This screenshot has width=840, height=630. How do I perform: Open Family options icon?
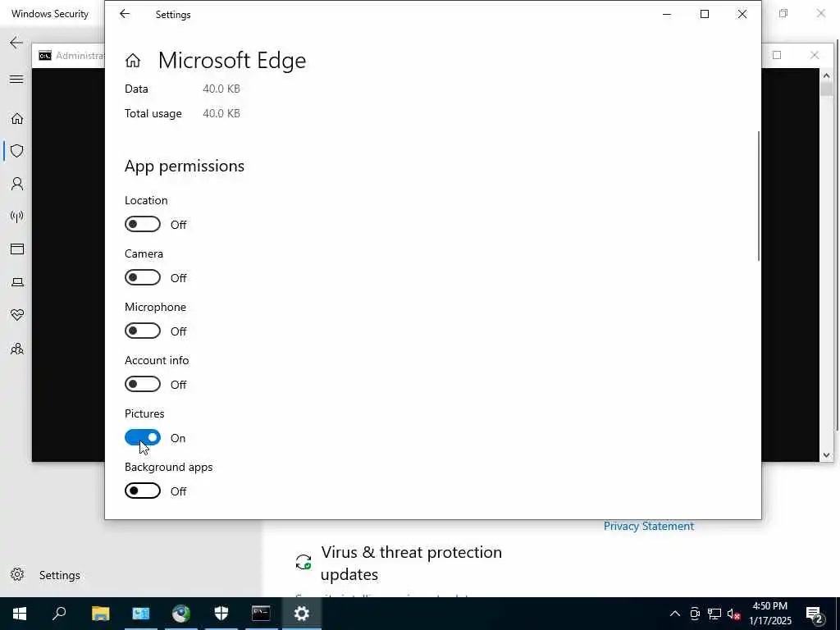click(17, 349)
